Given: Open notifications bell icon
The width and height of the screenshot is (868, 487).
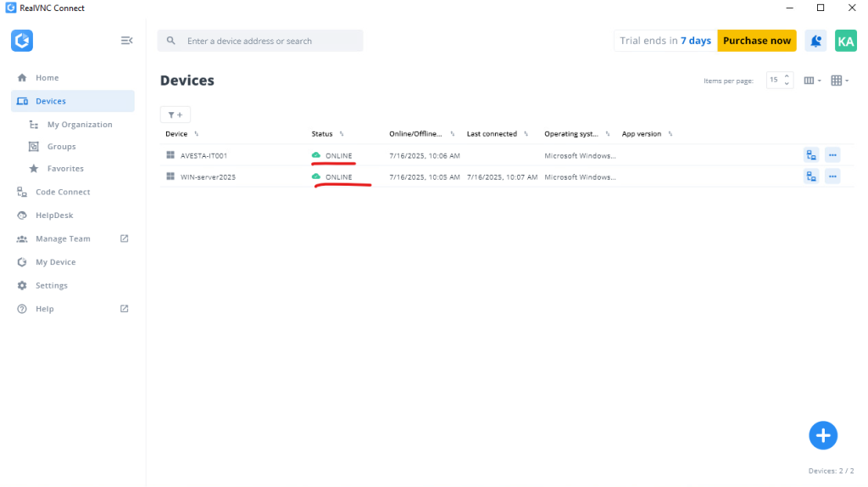Looking at the screenshot, I should pos(815,41).
